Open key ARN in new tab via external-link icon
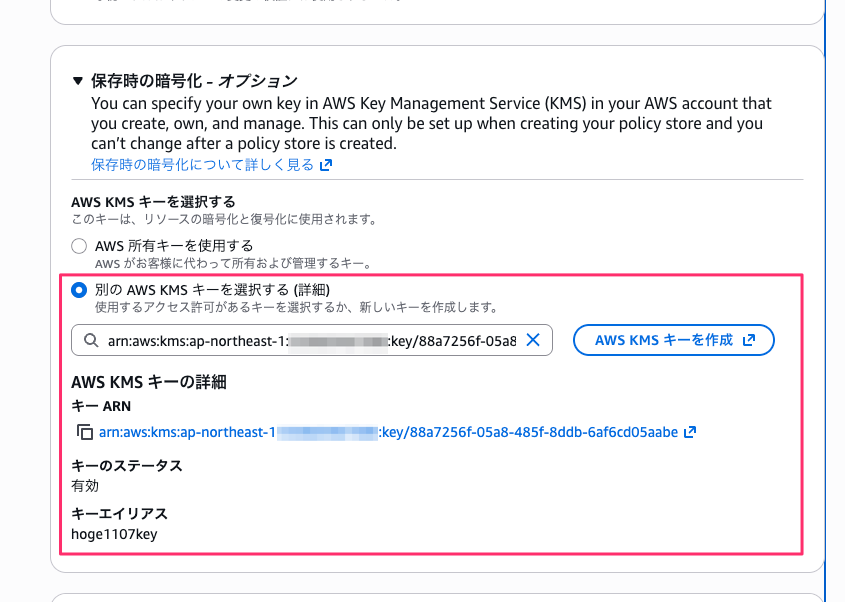Viewport: 845px width, 602px height. click(x=689, y=431)
